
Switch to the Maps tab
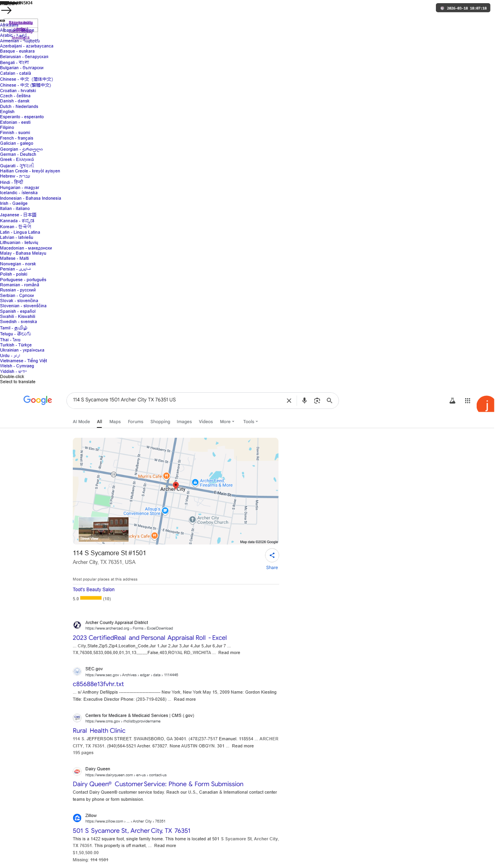click(115, 422)
